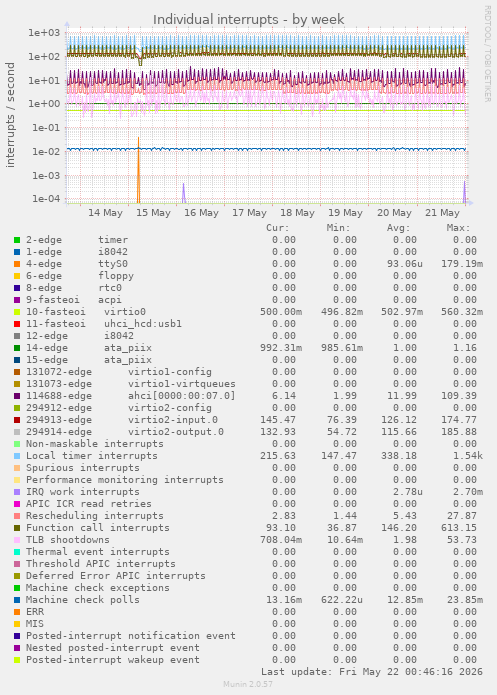Click the orange ttyS0 spike near 15 May

point(138,170)
